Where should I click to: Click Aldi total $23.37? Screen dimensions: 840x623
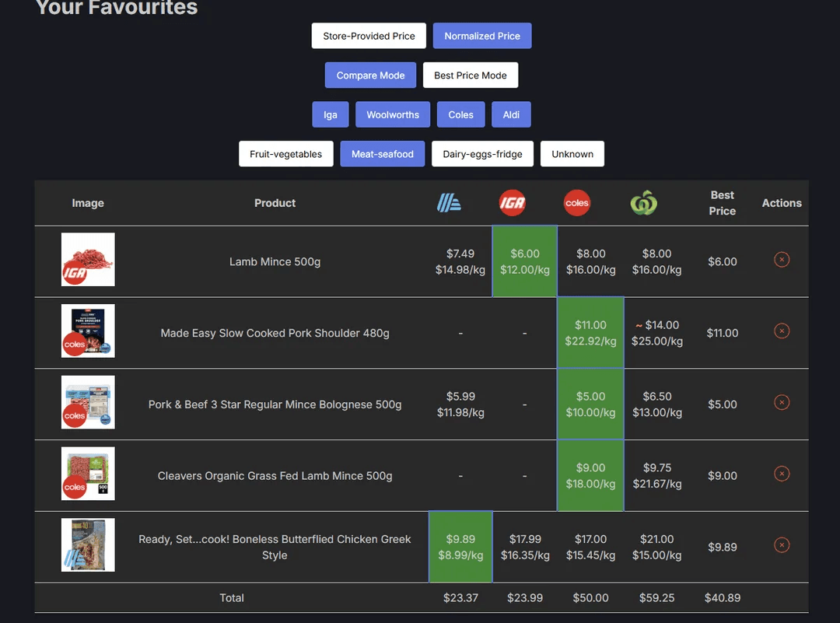point(460,598)
